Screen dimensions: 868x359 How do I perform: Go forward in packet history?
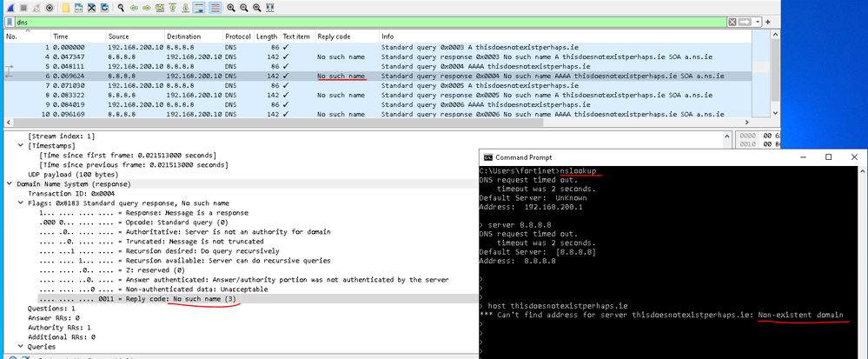147,8
